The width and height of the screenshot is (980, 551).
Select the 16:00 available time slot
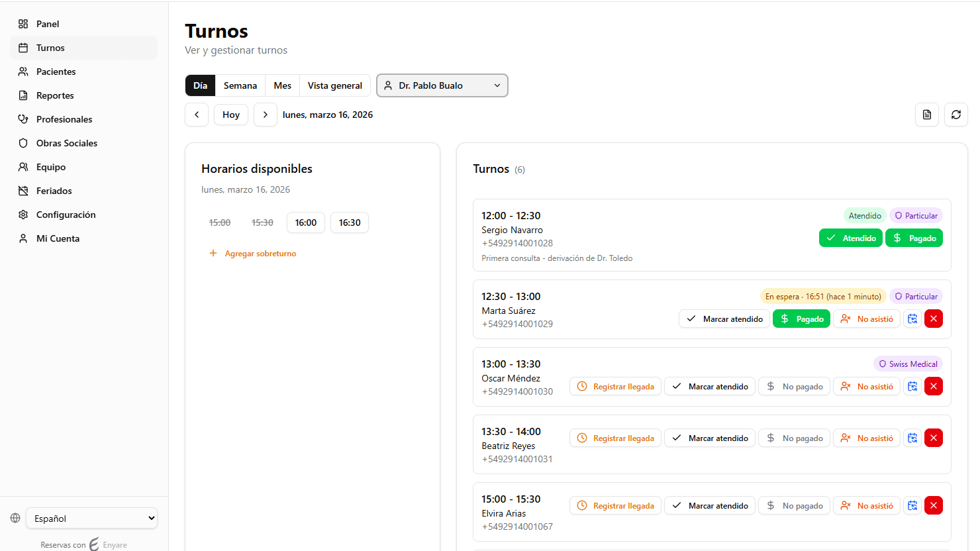pyautogui.click(x=305, y=223)
